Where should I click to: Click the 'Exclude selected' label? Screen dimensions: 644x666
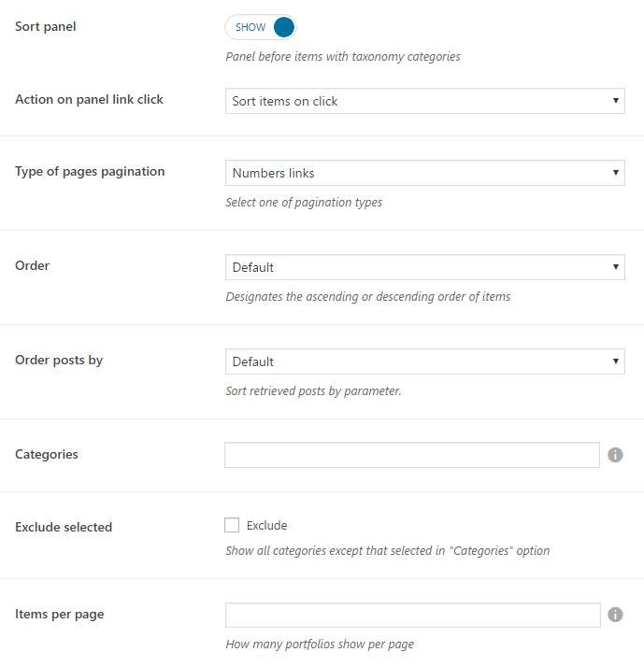[64, 527]
